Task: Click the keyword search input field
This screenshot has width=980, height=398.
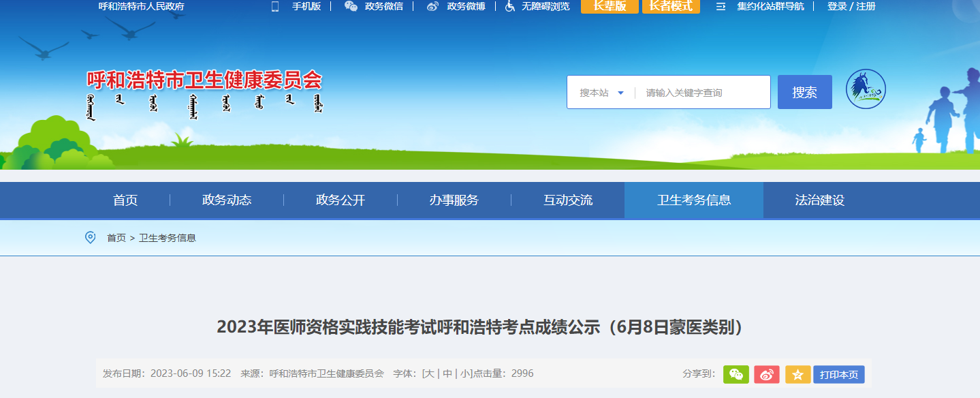Action: pos(704,93)
